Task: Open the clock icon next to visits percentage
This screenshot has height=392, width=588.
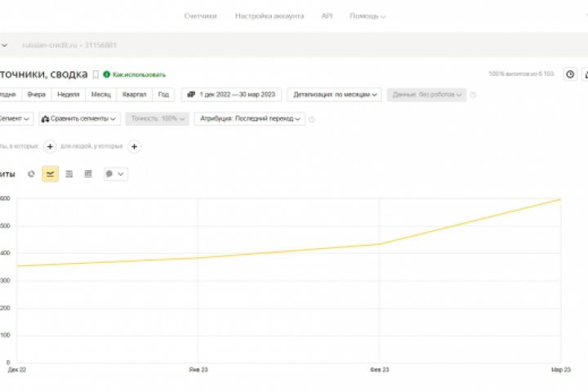Action: 570,74
